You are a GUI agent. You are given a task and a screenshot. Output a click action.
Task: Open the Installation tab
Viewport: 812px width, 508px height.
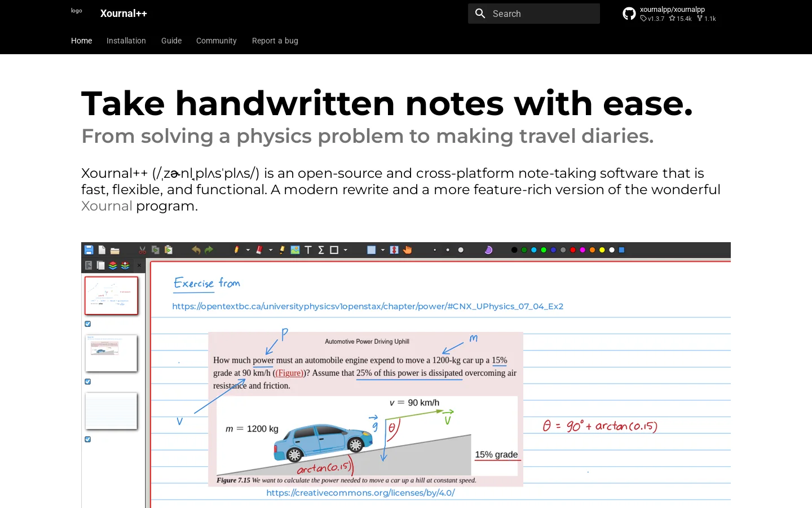pyautogui.click(x=126, y=41)
